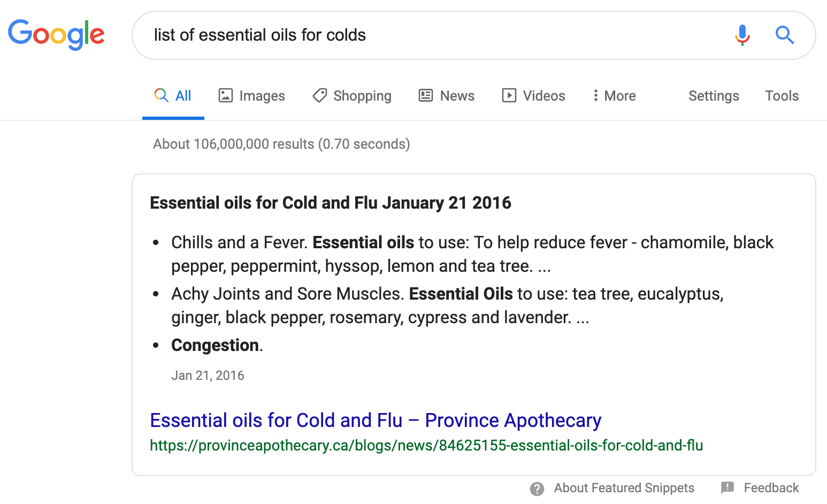Switch to the Images tab
The width and height of the screenshot is (827, 504).
(x=262, y=96)
